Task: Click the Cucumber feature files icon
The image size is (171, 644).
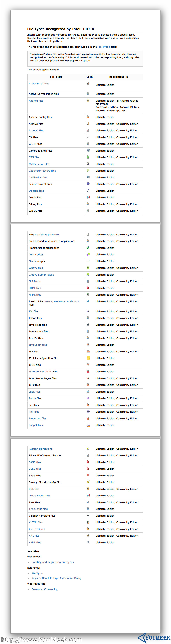Action: tap(88, 170)
